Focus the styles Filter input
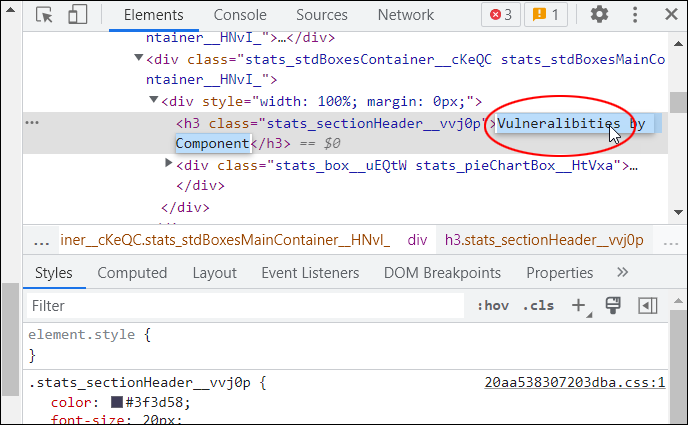The height and width of the screenshot is (425, 688). tap(246, 306)
